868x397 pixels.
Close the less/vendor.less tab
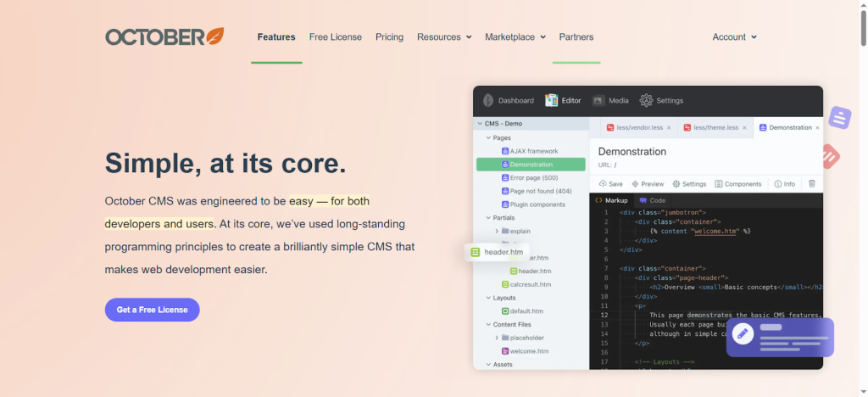click(x=669, y=128)
